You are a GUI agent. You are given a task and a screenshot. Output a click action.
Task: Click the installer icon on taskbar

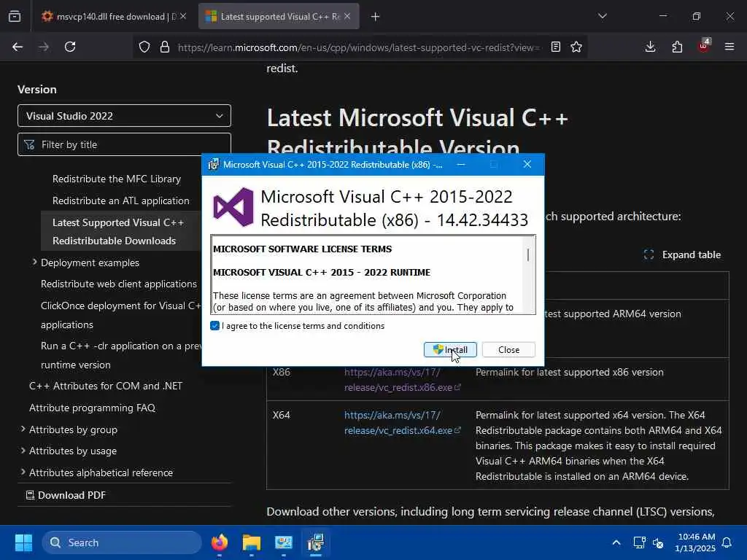pyautogui.click(x=315, y=542)
